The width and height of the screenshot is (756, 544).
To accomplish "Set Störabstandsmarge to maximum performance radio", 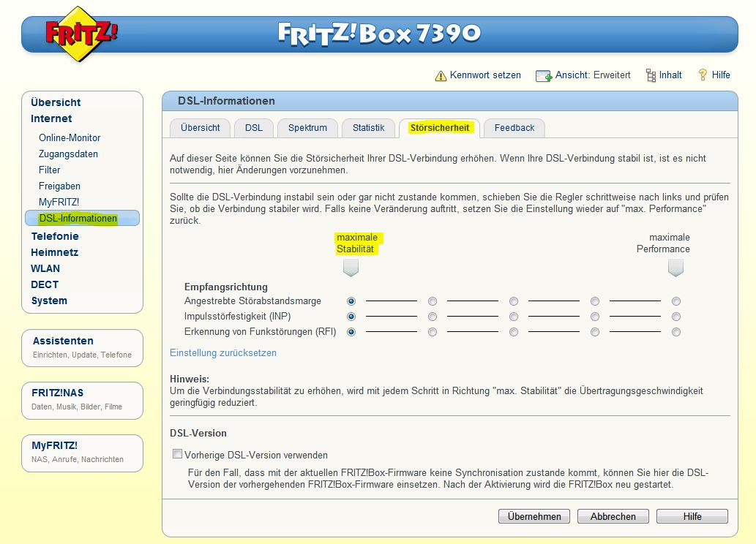I will (676, 301).
